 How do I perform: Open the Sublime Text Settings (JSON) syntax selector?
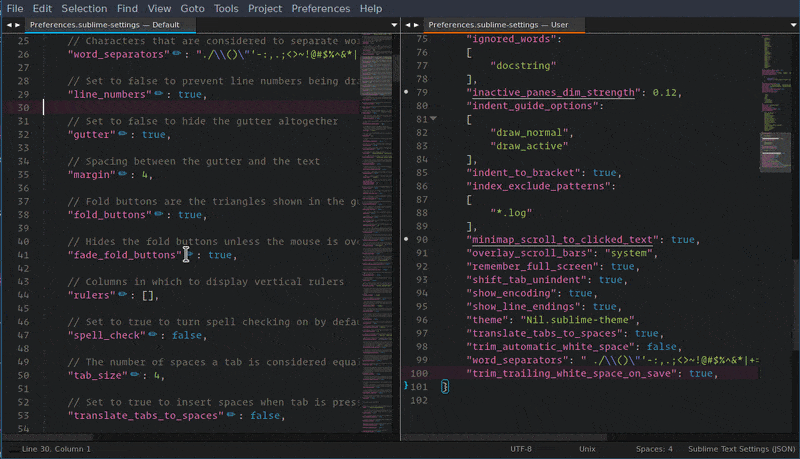[742, 449]
